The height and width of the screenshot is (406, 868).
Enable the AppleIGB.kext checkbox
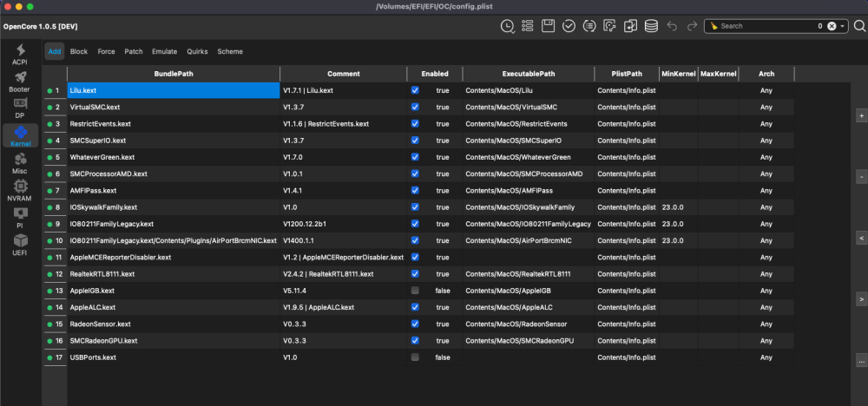pos(415,291)
